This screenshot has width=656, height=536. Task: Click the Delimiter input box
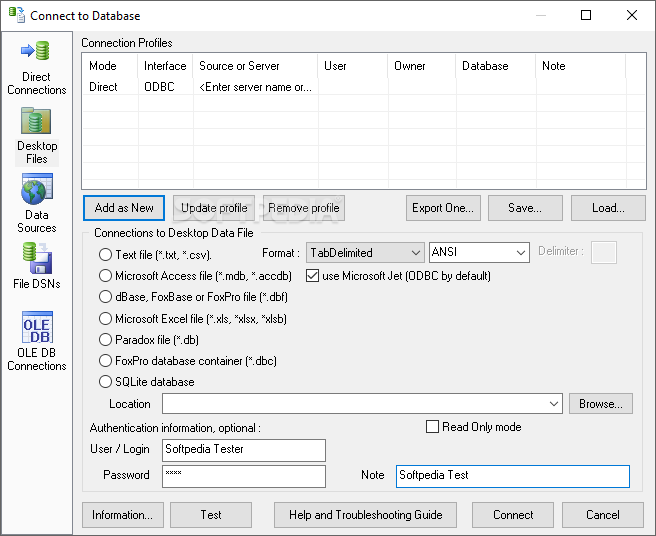click(x=604, y=252)
